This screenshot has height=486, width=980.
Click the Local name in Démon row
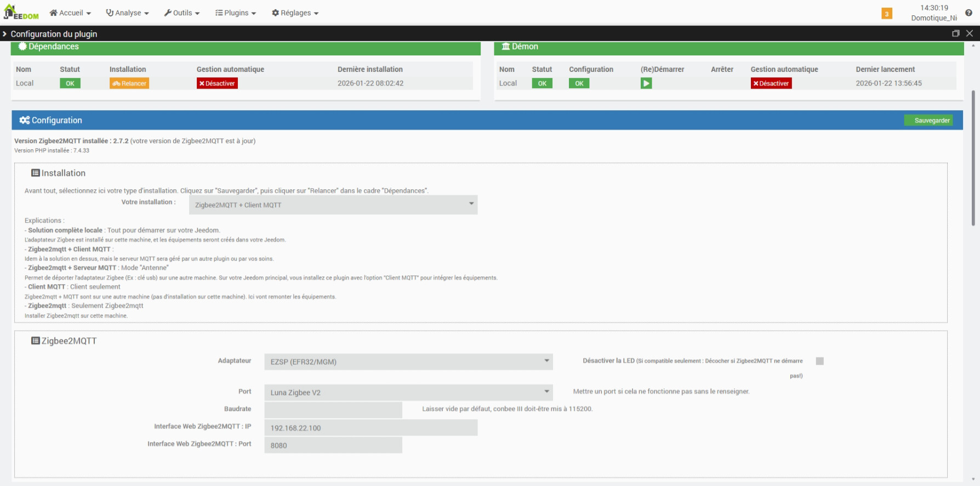[x=508, y=83]
